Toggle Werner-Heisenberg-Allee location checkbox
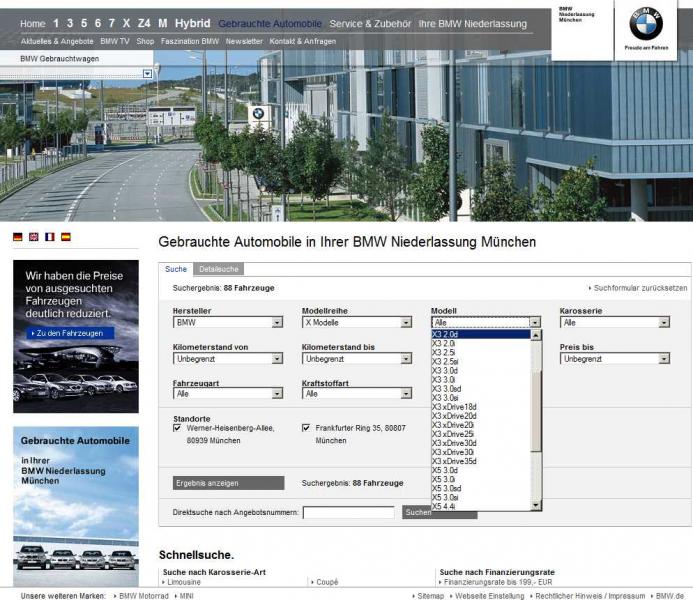 pyautogui.click(x=178, y=428)
